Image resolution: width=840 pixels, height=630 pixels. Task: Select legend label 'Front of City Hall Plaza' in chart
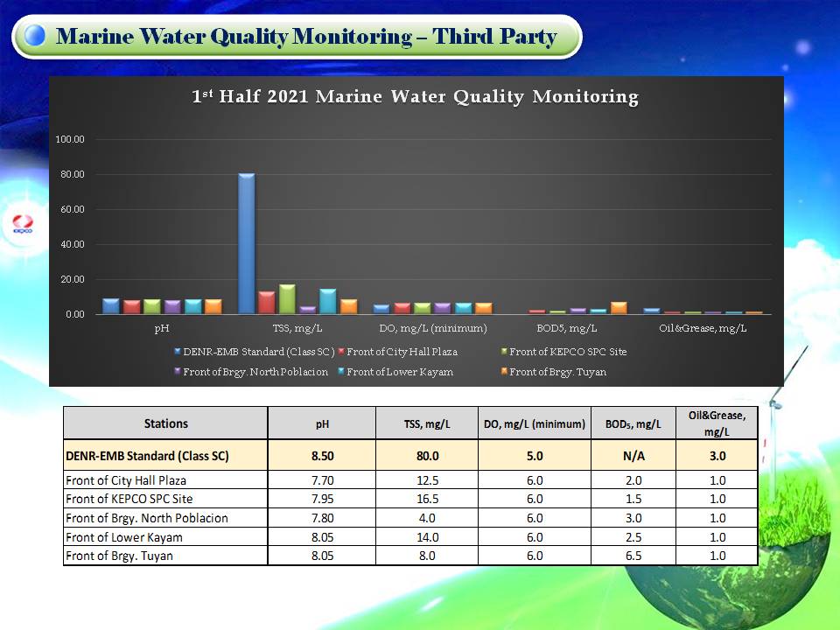(402, 352)
